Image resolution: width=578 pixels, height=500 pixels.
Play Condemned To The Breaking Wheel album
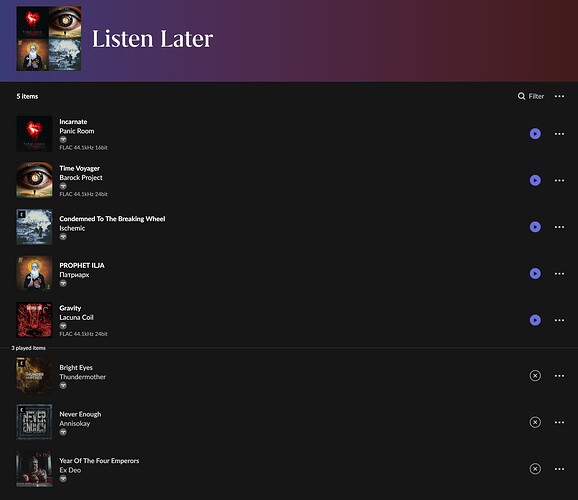535,227
